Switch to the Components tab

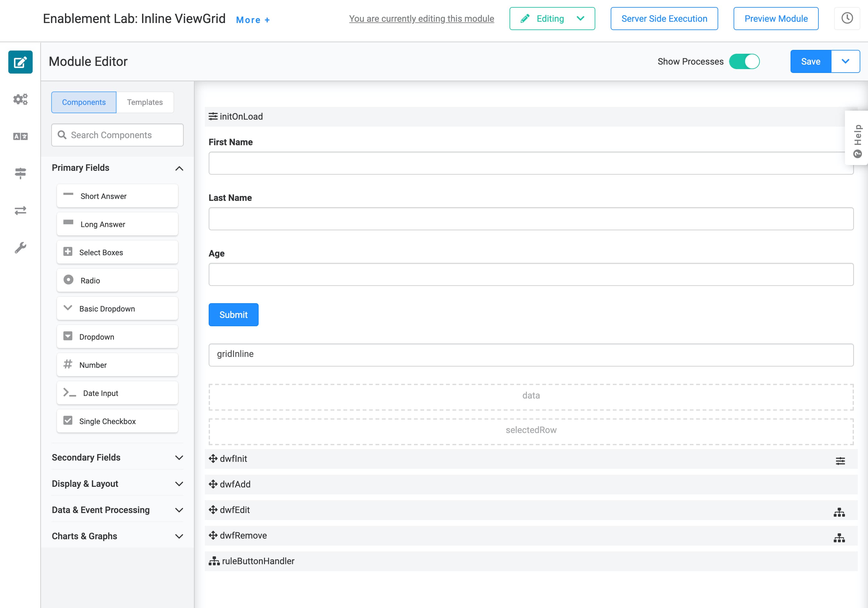click(x=84, y=102)
